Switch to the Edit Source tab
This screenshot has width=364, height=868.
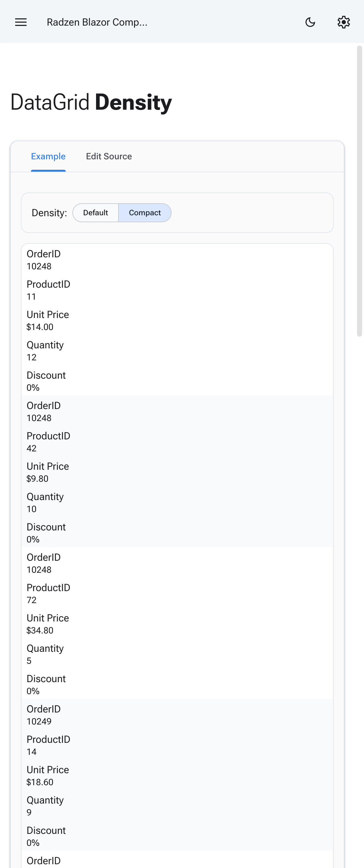[x=109, y=156]
